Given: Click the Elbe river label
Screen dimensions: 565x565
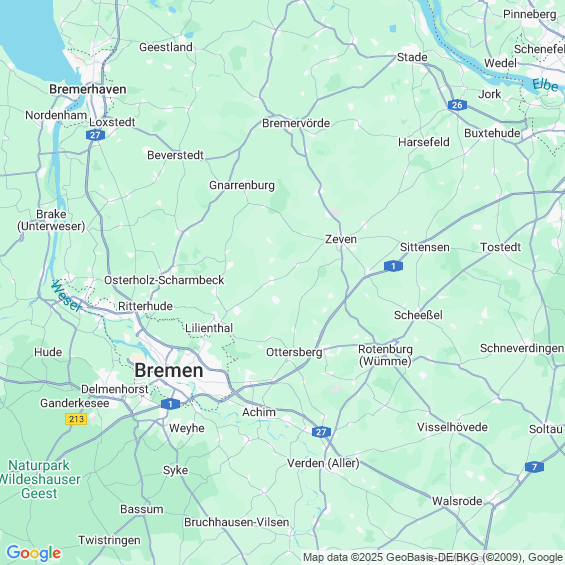Looking at the screenshot, I should tap(545, 85).
